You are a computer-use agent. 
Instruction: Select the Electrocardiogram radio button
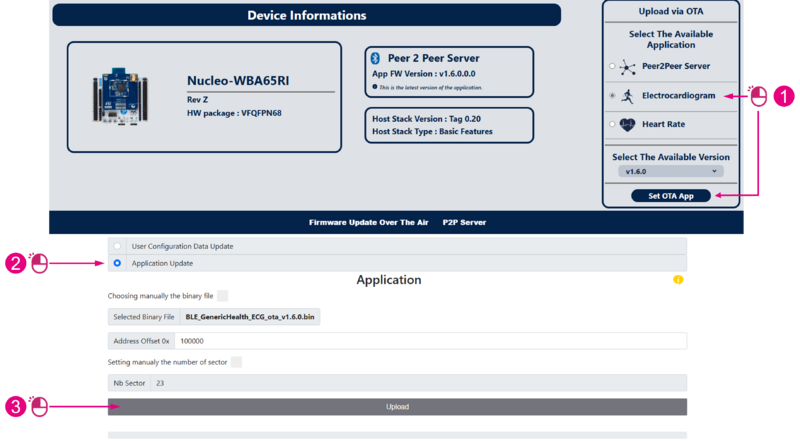click(x=612, y=95)
